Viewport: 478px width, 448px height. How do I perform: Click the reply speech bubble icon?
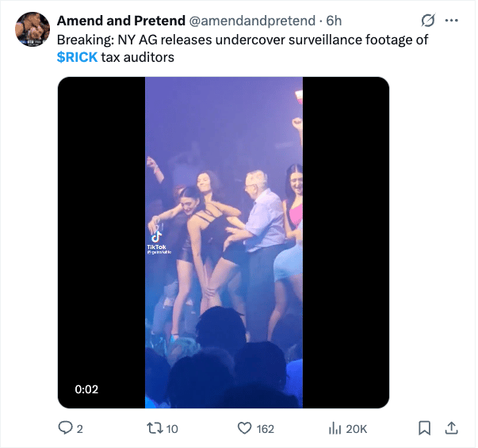coord(66,428)
